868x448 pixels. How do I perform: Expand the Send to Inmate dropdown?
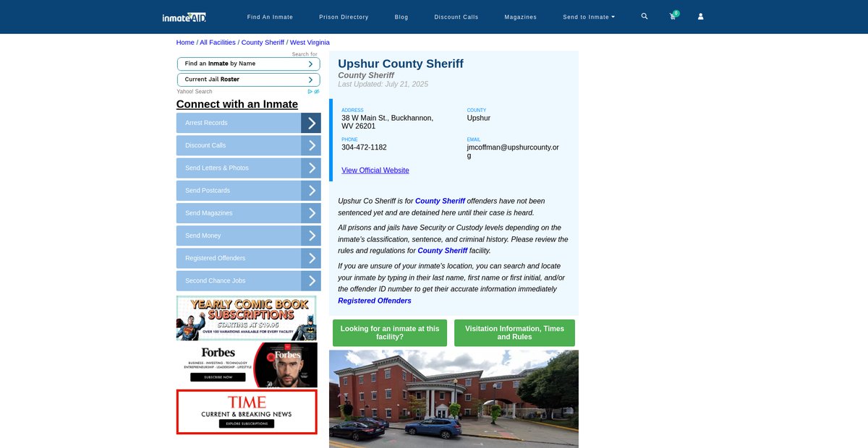coord(589,17)
